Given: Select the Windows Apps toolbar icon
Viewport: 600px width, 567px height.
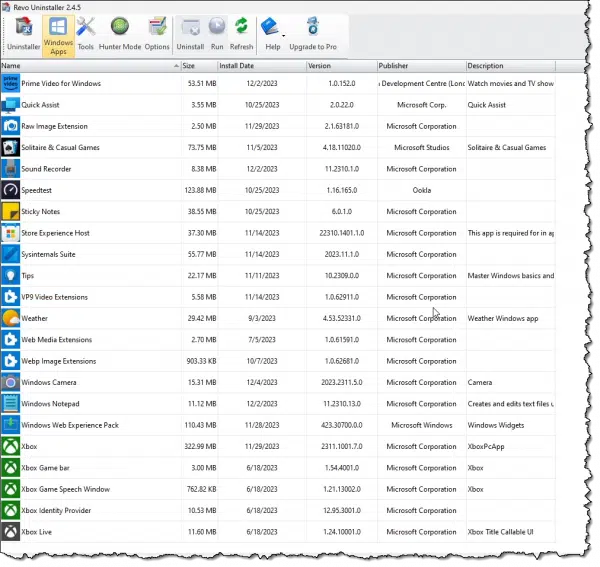Looking at the screenshot, I should (58, 27).
